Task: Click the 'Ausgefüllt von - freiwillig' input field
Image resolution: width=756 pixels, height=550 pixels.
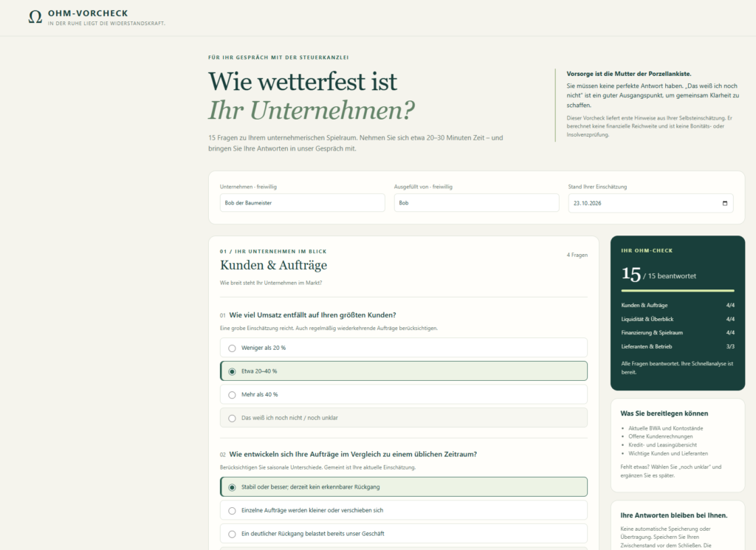Action: pyautogui.click(x=476, y=203)
